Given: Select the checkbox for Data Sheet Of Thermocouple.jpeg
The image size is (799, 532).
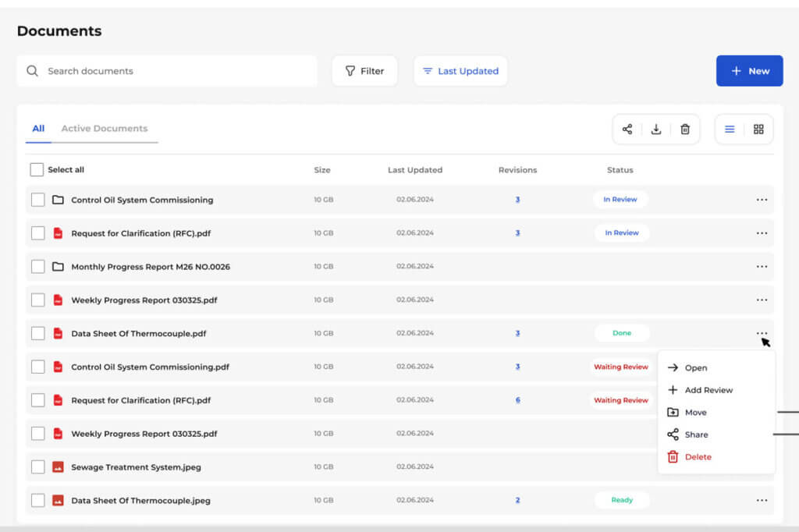Looking at the screenshot, I should pyautogui.click(x=37, y=500).
